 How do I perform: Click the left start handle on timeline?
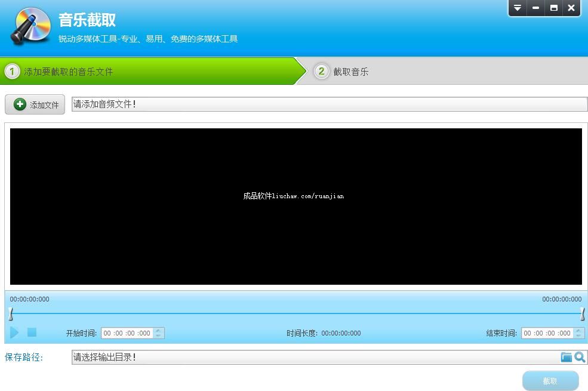click(x=11, y=314)
